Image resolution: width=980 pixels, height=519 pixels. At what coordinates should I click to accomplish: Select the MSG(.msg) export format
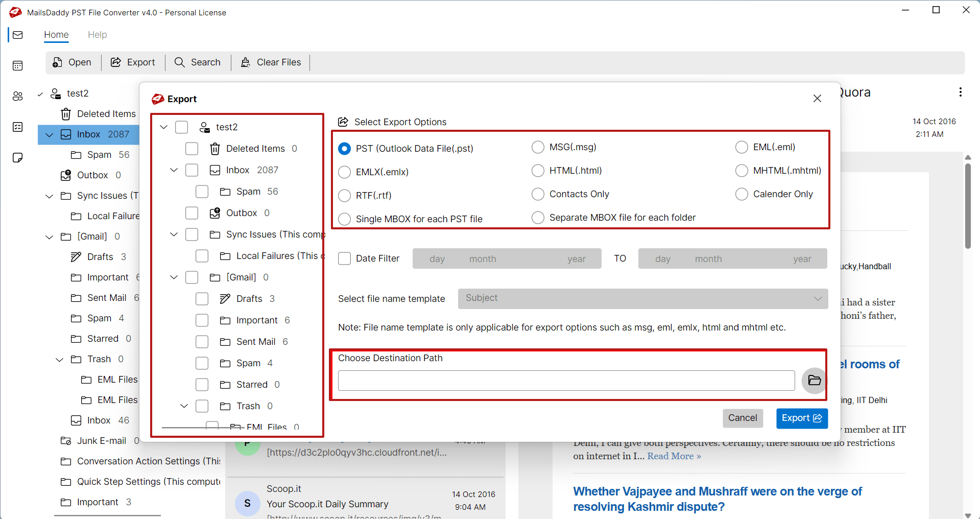pyautogui.click(x=538, y=147)
